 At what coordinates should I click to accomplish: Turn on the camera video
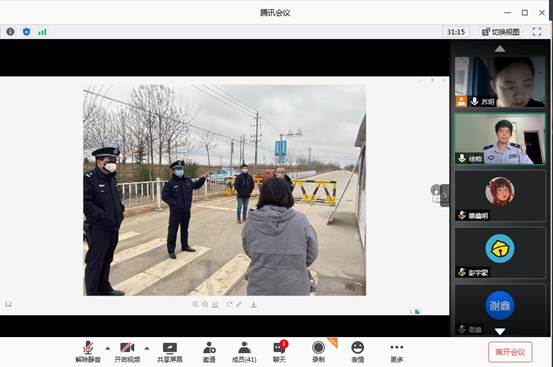point(127,352)
